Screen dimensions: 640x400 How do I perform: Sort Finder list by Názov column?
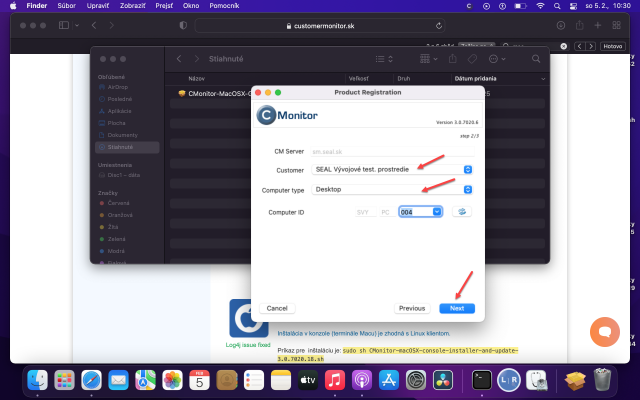[x=197, y=78]
